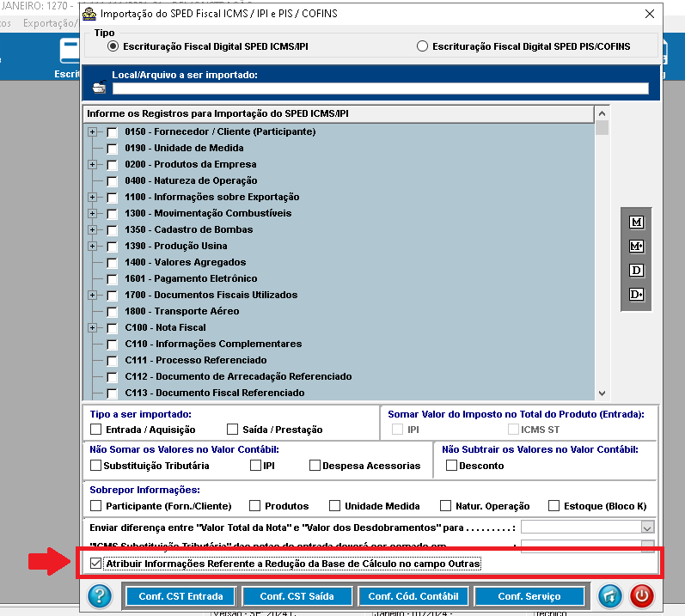Check Estoque (Bloco K) overwrite option

[x=554, y=505]
